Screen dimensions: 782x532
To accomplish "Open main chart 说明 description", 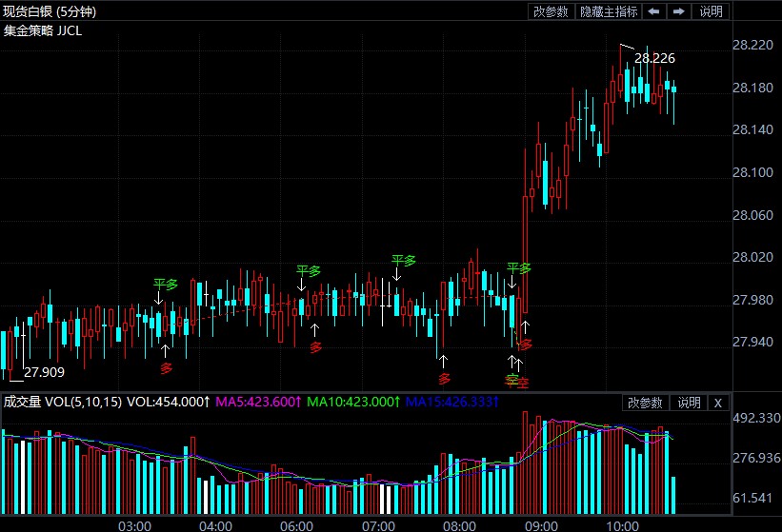I will (711, 11).
